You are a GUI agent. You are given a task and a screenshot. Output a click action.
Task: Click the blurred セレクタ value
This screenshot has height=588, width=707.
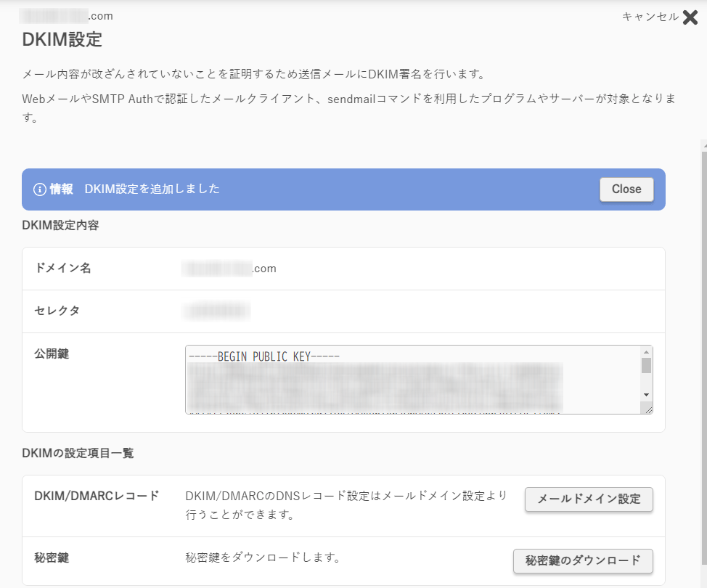[x=216, y=311]
